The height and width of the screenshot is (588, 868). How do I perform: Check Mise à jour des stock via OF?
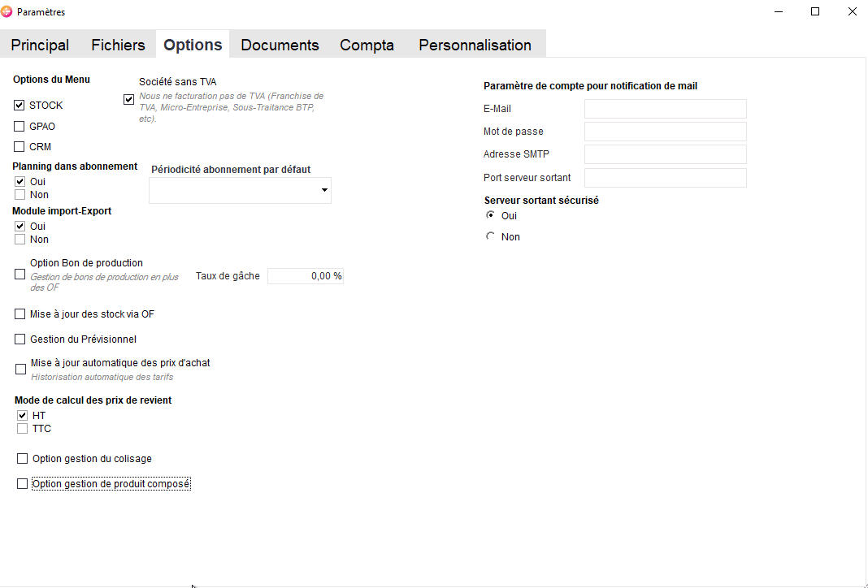[20, 314]
